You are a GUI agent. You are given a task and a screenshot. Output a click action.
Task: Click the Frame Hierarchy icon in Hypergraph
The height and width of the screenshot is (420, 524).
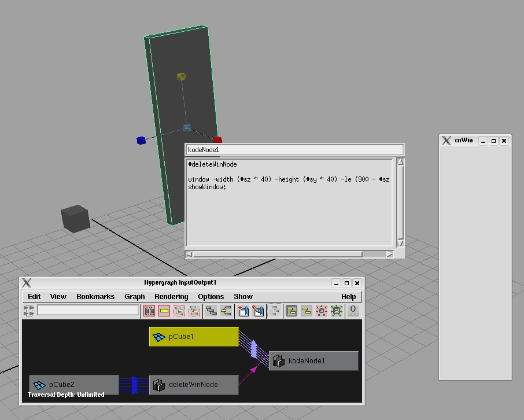pos(179,311)
